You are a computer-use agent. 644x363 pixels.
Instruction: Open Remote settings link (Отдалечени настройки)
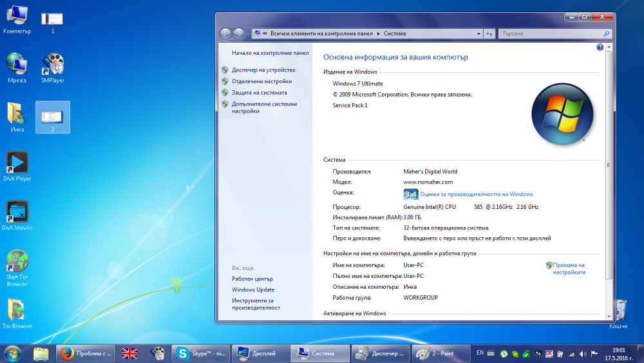point(261,81)
